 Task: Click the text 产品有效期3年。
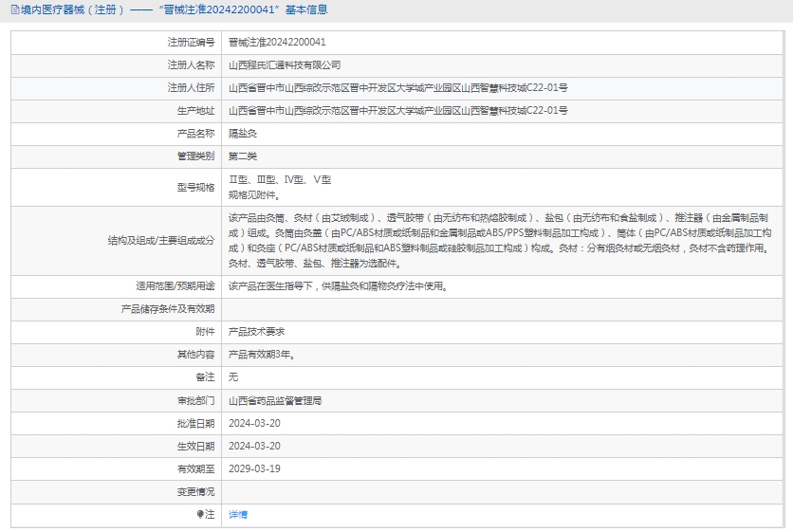263,355
